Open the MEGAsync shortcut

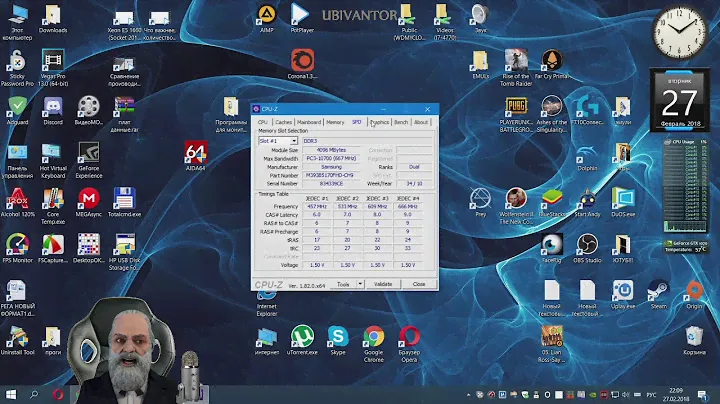click(88, 196)
